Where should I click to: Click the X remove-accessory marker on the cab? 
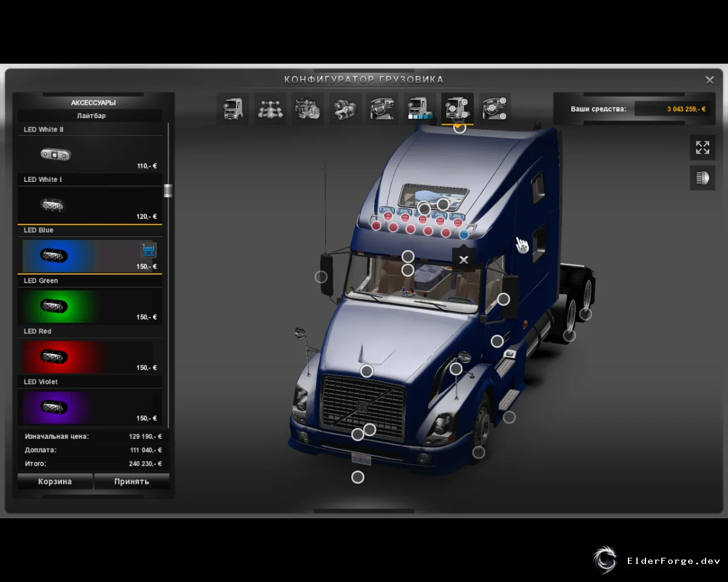click(x=463, y=259)
